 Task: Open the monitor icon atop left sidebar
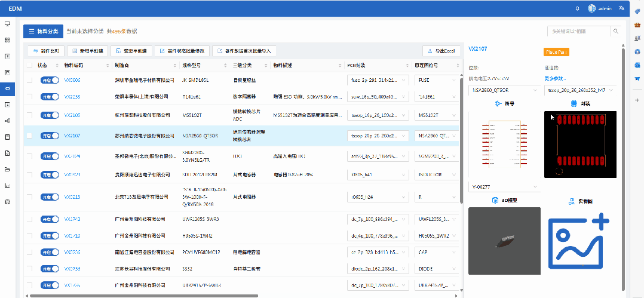pos(7,24)
